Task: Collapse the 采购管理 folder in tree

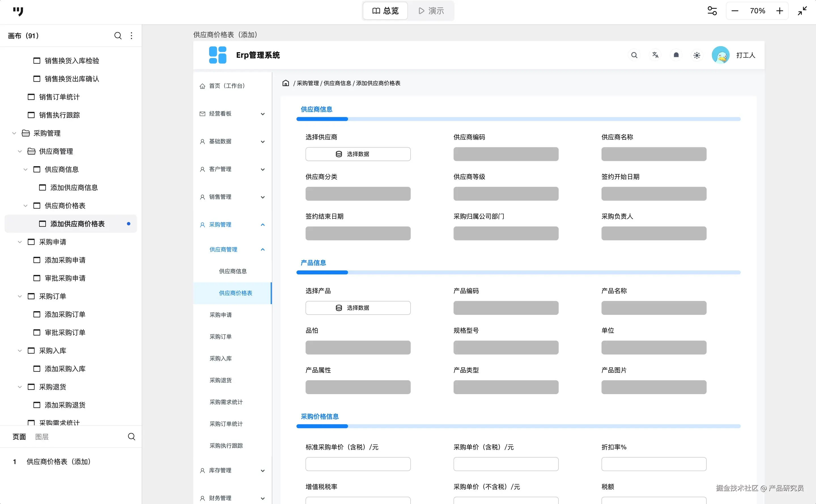Action: (x=14, y=133)
